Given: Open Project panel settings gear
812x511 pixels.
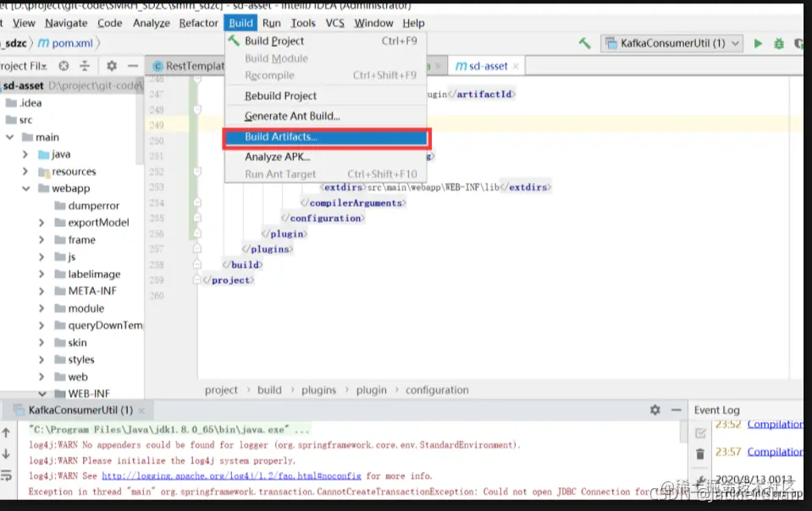Looking at the screenshot, I should [112, 66].
